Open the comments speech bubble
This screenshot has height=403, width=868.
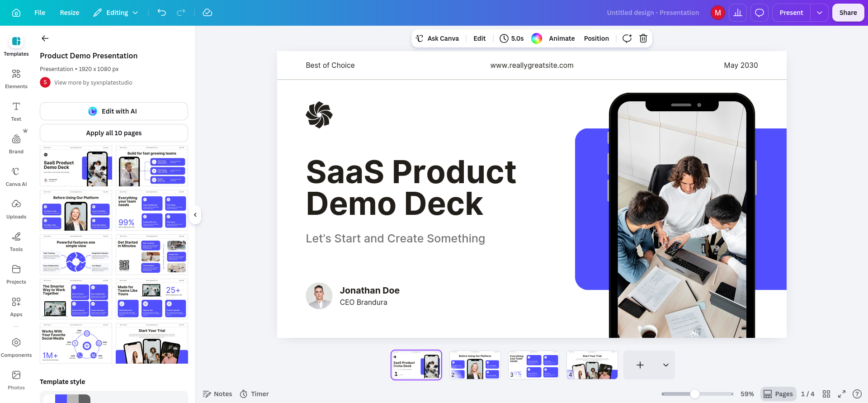[x=759, y=13]
